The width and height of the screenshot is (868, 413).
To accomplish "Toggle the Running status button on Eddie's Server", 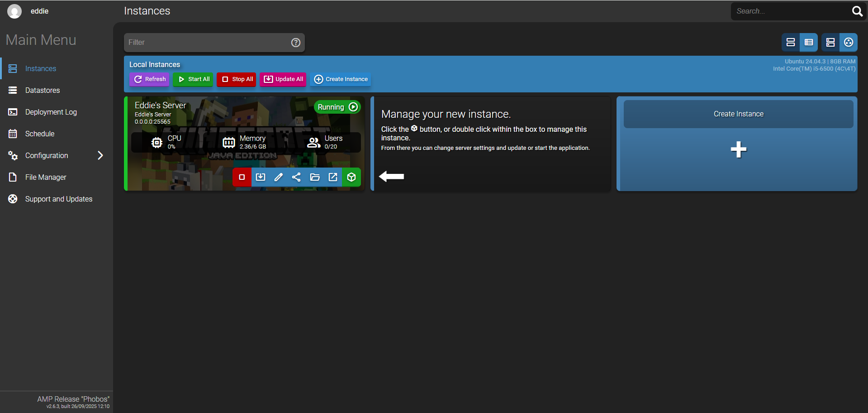I will coord(337,107).
